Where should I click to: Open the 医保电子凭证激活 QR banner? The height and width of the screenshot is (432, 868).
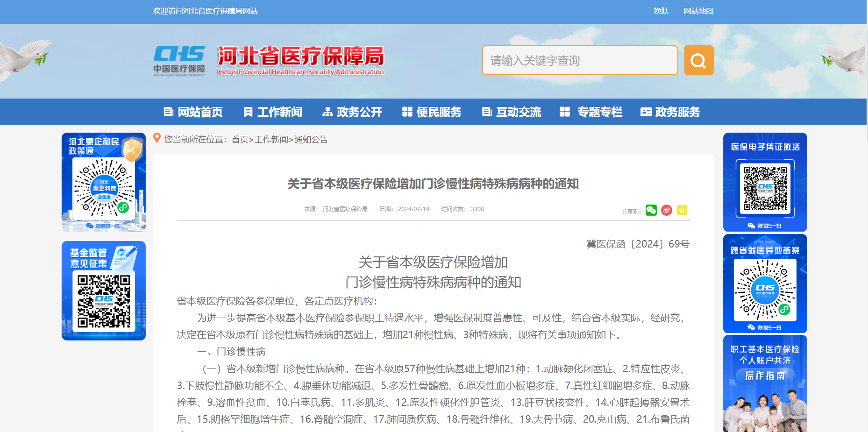point(765,182)
